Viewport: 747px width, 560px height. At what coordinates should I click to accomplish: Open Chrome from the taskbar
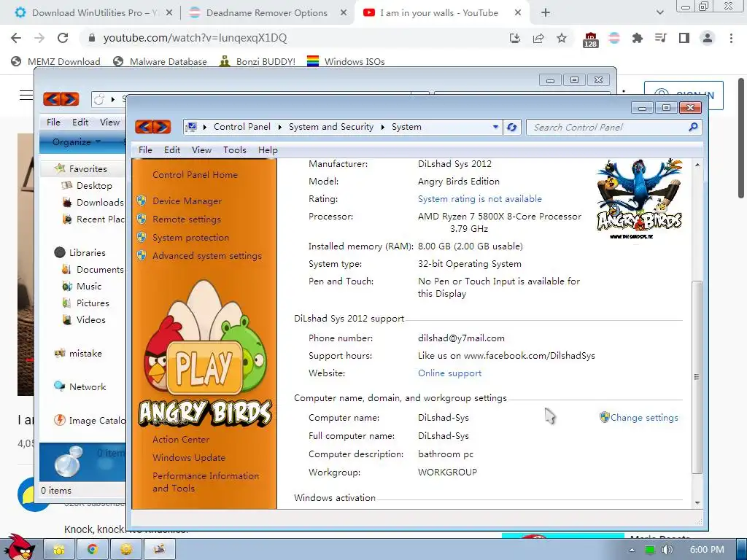pyautogui.click(x=93, y=550)
